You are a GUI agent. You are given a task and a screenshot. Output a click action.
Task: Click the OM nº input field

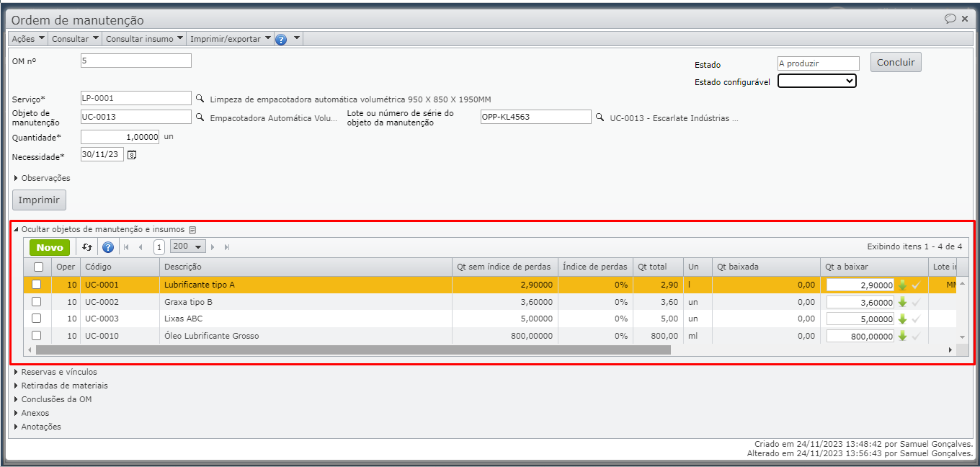click(x=136, y=61)
